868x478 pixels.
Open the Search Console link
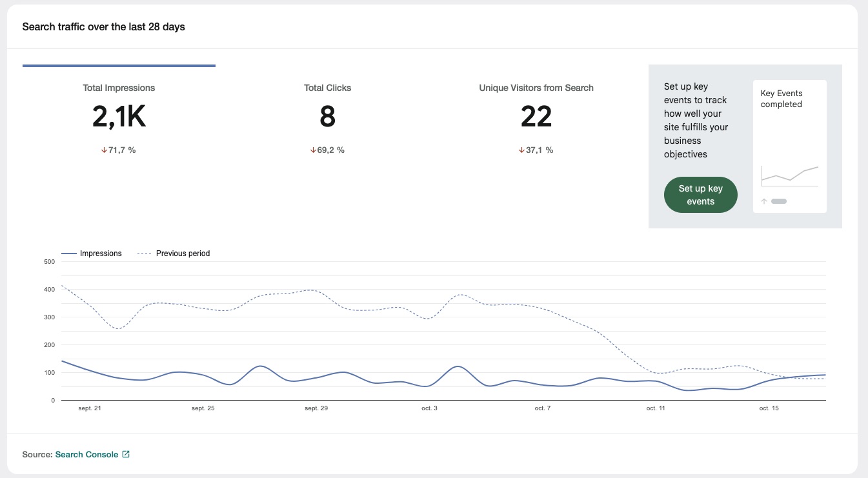coord(86,454)
